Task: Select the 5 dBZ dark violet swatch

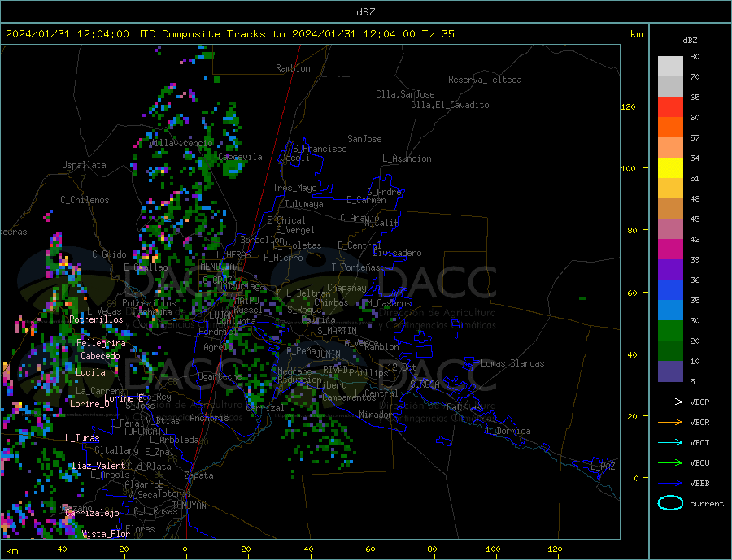Action: click(x=670, y=371)
